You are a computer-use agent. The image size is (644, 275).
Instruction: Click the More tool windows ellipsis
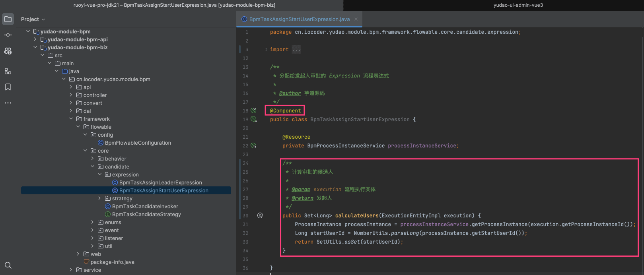tap(8, 103)
